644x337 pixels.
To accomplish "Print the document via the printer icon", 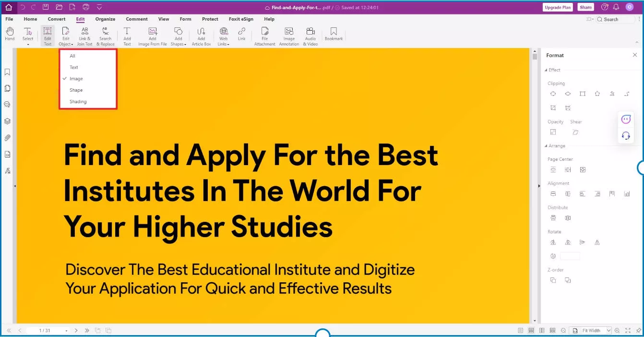I will point(86,7).
